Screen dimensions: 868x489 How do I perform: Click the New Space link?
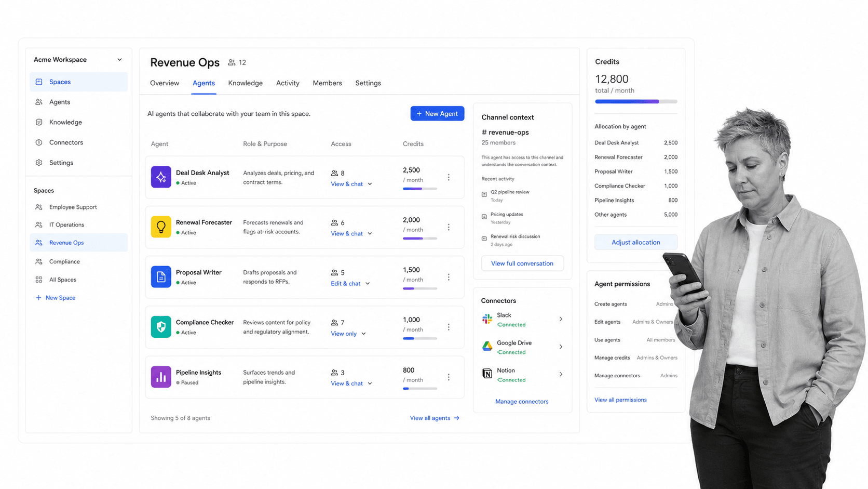60,298
